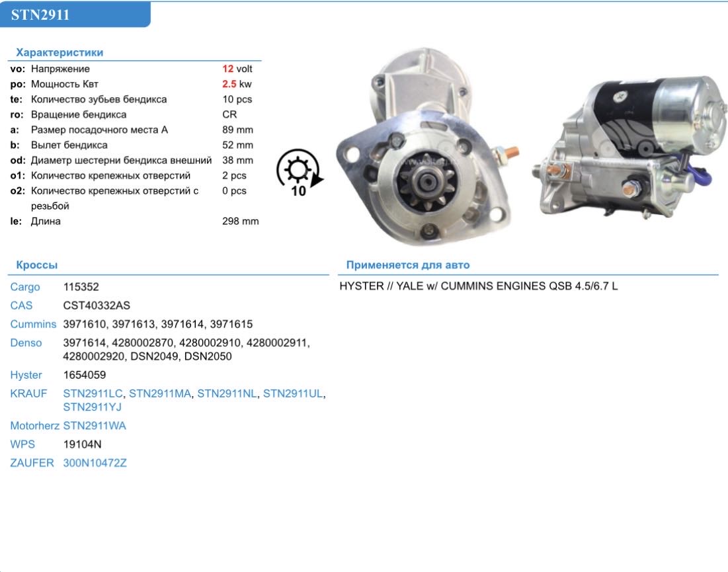This screenshot has width=728, height=572.
Task: Select the KRAUF brand label
Action: pyautogui.click(x=28, y=393)
